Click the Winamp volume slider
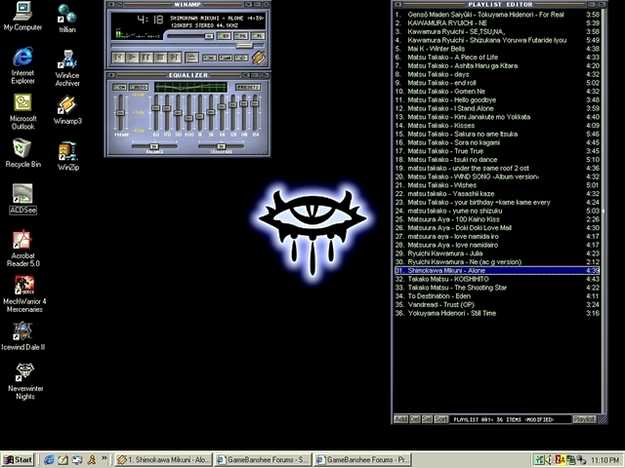The height and width of the screenshot is (468, 625). 190,36
